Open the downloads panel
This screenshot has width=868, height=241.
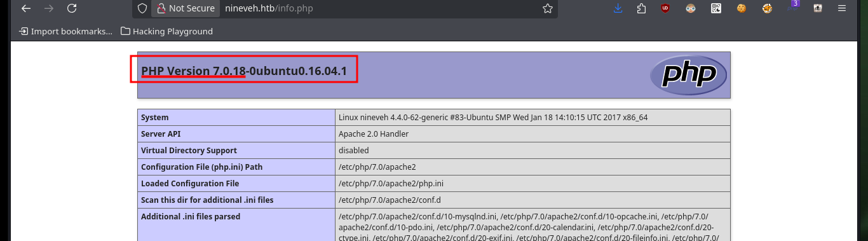618,9
